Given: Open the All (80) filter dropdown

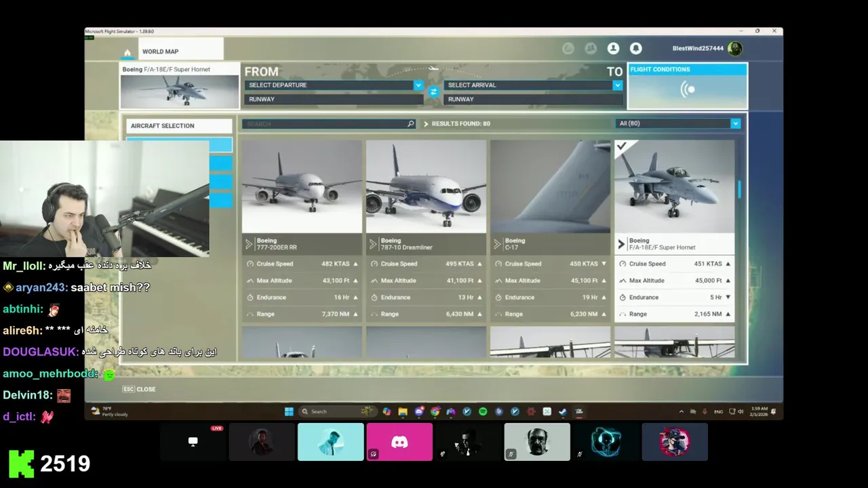Looking at the screenshot, I should (678, 123).
